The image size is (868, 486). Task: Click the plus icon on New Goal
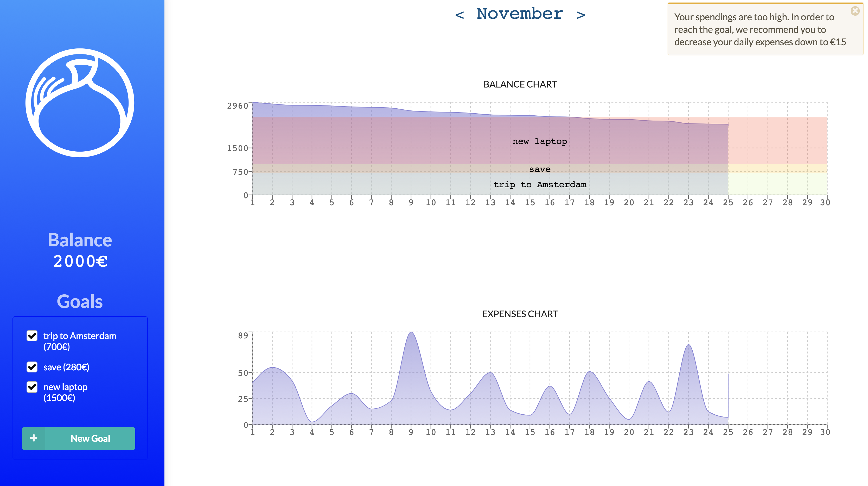tap(34, 438)
